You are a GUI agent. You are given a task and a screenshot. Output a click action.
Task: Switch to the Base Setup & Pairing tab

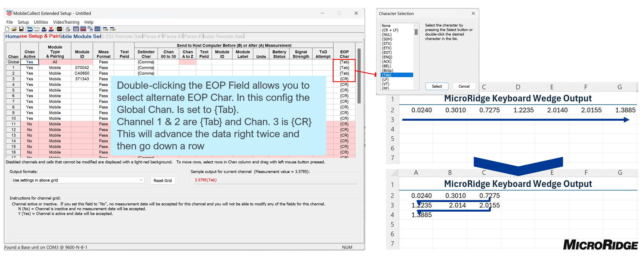(40, 36)
